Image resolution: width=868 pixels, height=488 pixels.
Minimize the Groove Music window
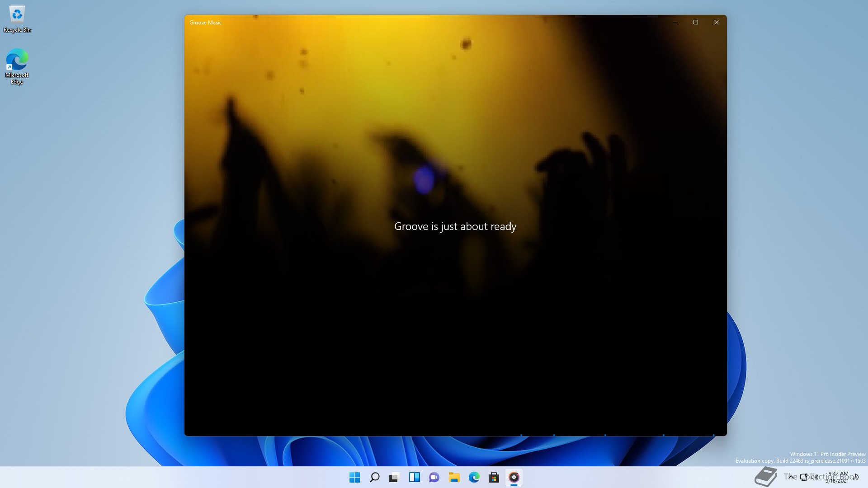[x=675, y=22]
